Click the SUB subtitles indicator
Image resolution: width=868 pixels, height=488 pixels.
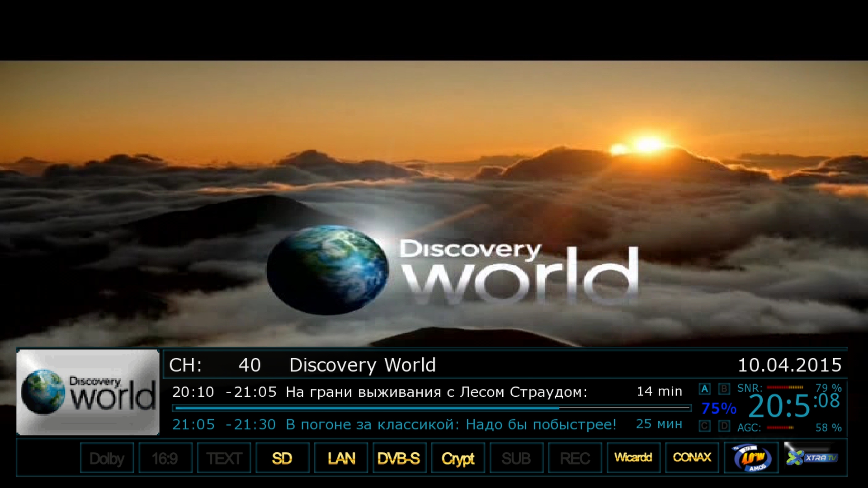click(517, 458)
